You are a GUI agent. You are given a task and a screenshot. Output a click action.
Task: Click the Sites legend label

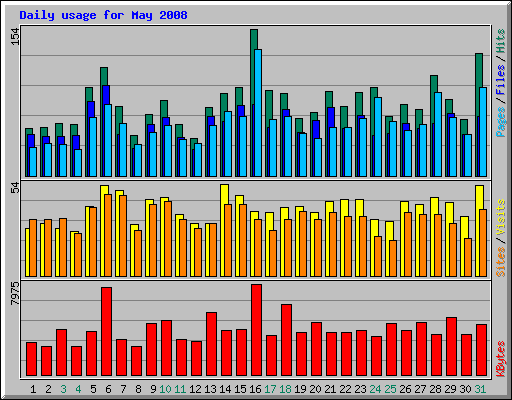point(500,262)
